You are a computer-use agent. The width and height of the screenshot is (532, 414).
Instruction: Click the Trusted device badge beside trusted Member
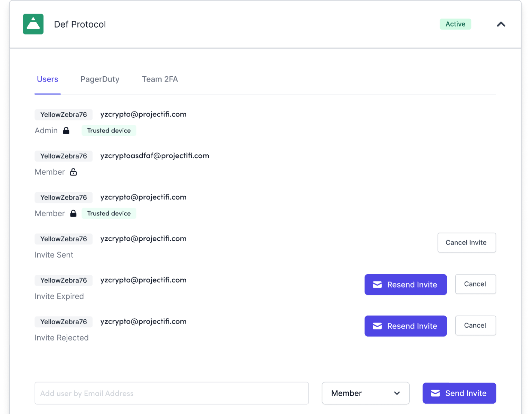(109, 213)
